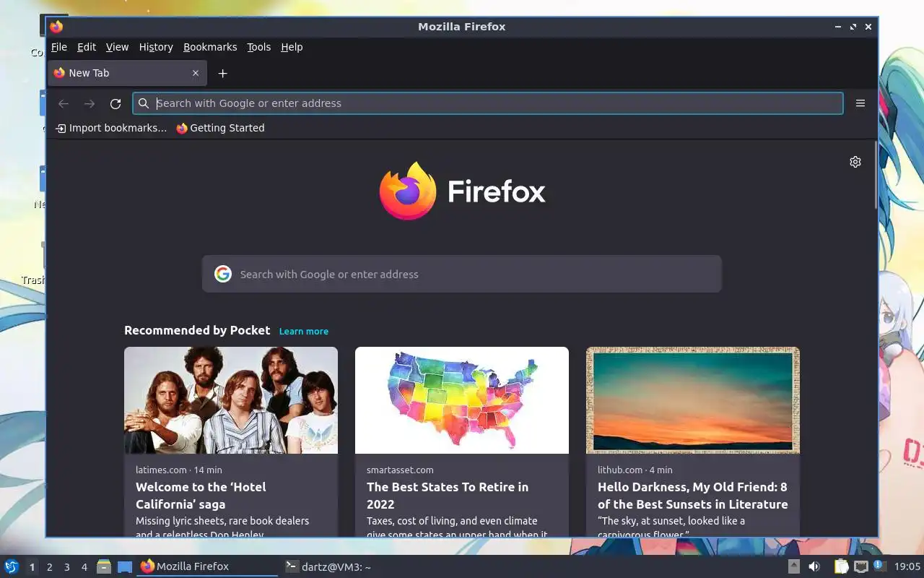
Task: Open the Bookmarks menu
Action: click(210, 47)
